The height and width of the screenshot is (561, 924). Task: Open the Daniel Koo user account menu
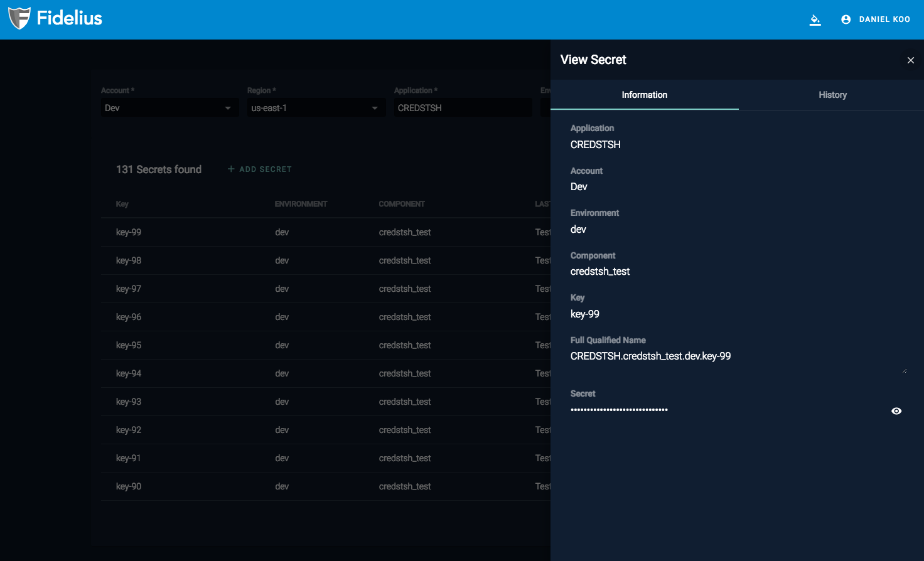click(876, 19)
